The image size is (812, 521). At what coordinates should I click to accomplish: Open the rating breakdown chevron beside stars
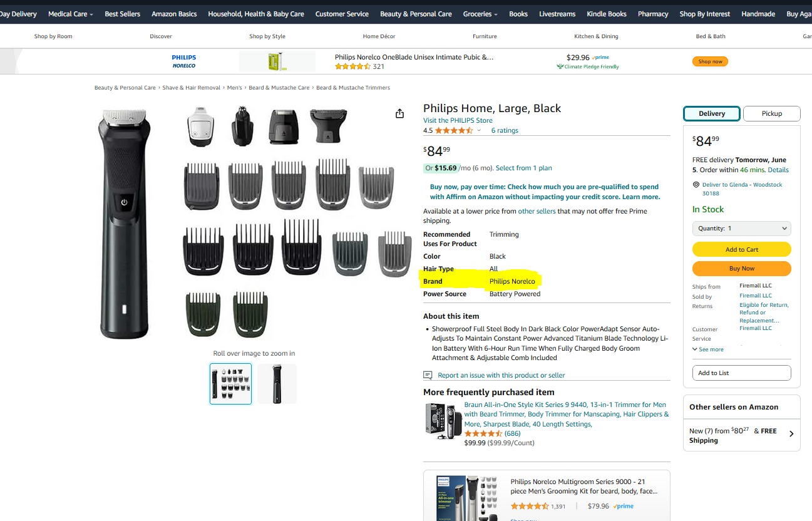(x=479, y=130)
